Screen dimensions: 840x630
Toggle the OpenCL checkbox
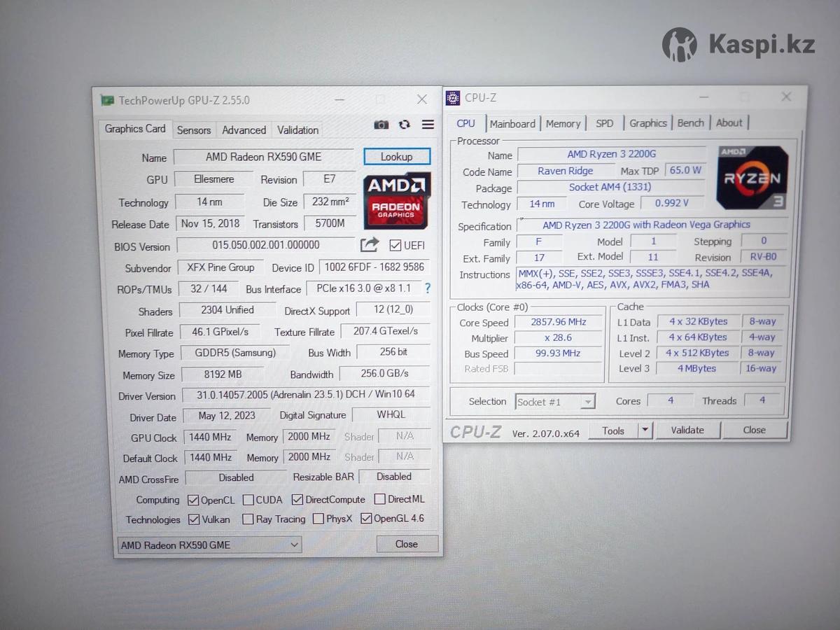tap(194, 500)
